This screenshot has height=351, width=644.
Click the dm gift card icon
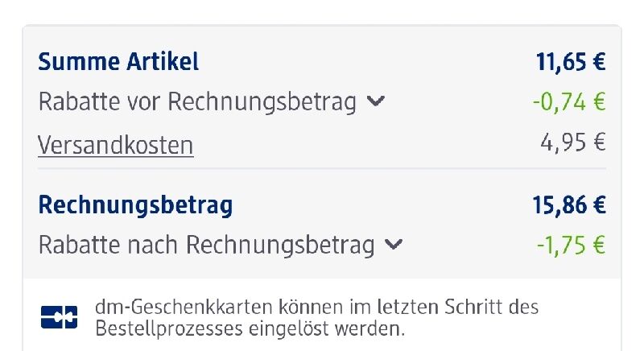(59, 317)
